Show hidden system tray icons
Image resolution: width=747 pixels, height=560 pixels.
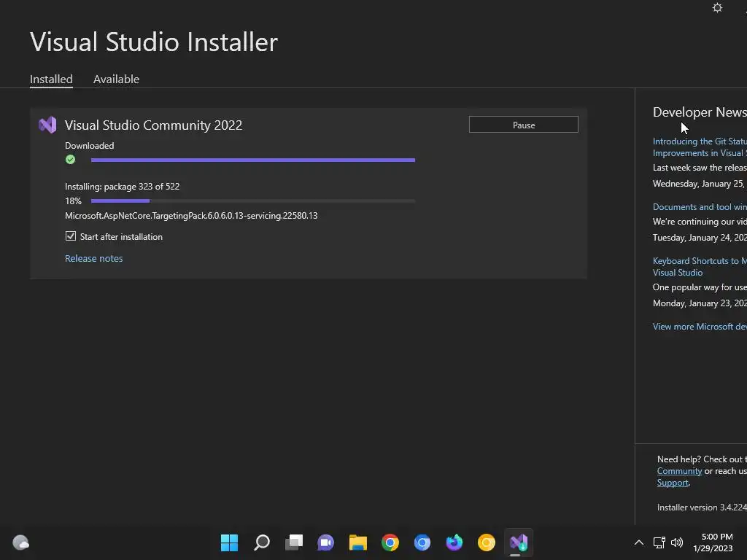click(x=639, y=542)
